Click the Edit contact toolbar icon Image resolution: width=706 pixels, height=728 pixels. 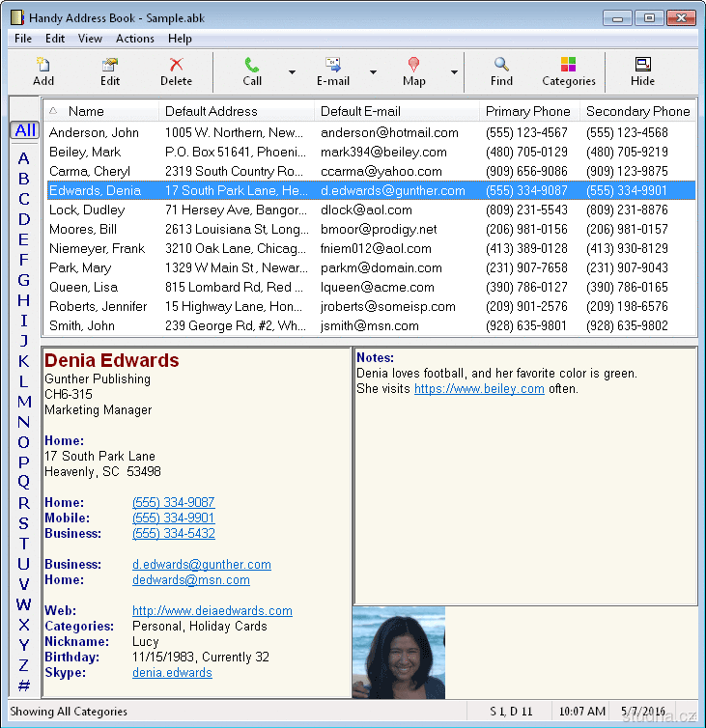(x=110, y=65)
